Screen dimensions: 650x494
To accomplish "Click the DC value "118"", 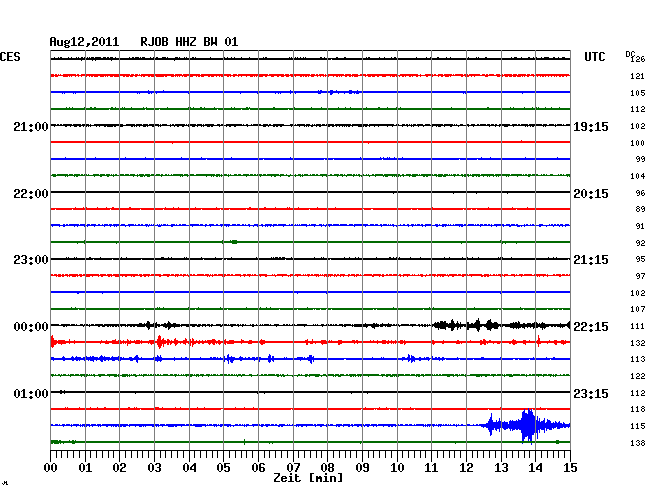I will (638, 410).
